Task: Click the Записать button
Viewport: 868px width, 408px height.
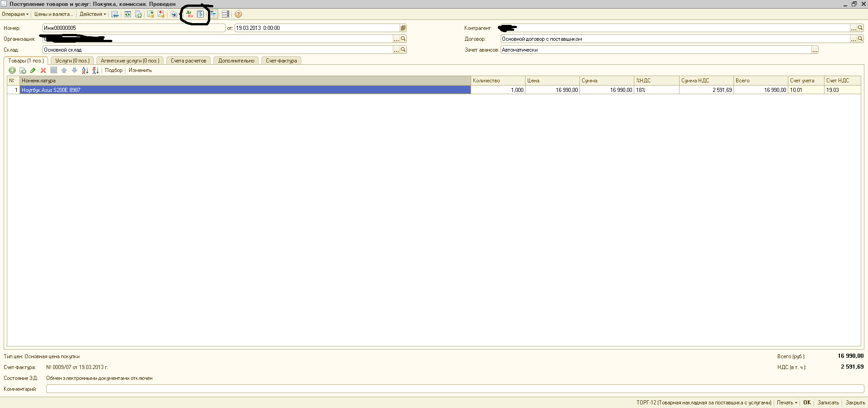Action: 828,403
